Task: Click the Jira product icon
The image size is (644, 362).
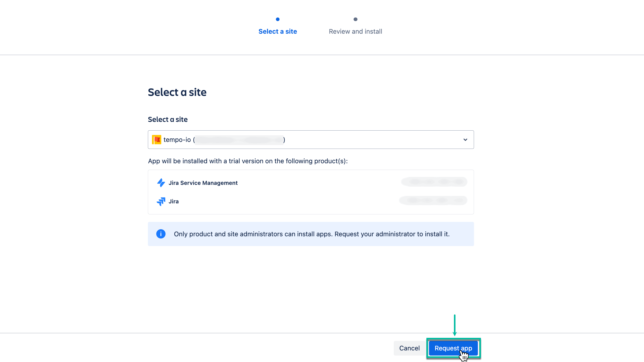Action: tap(161, 202)
